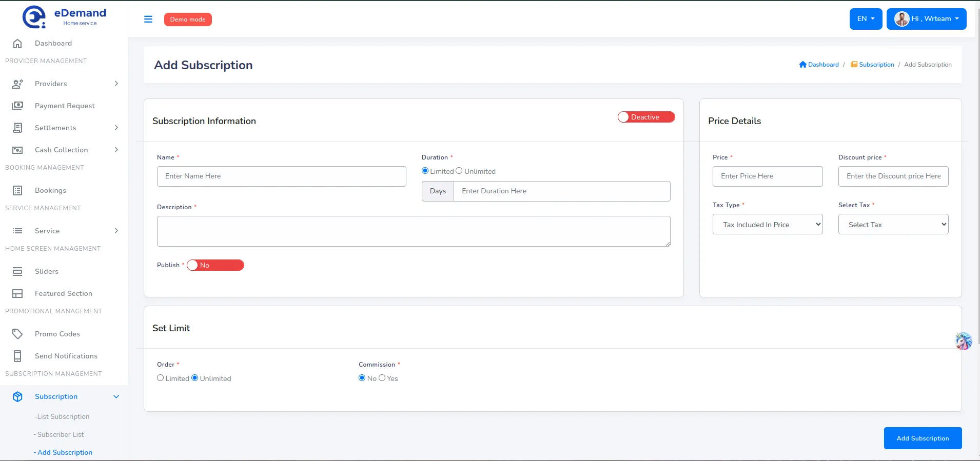Click the Promo Codes tag icon
This screenshot has height=461, width=980.
tap(17, 334)
